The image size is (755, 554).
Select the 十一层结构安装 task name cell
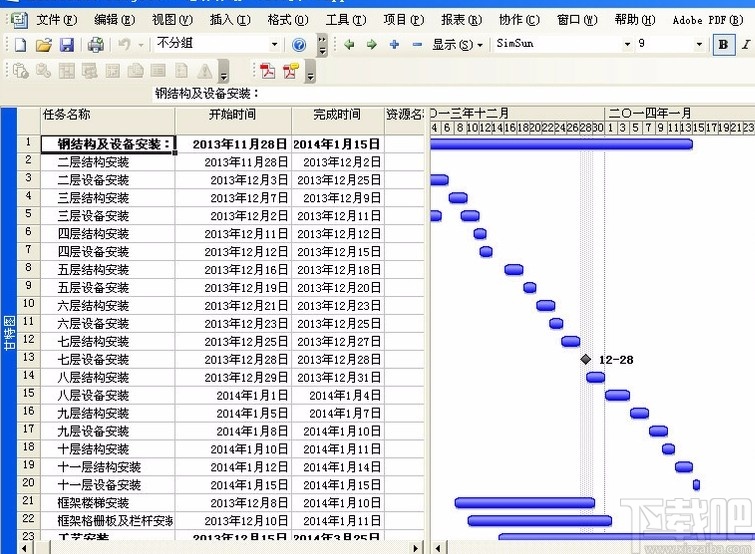[107, 467]
